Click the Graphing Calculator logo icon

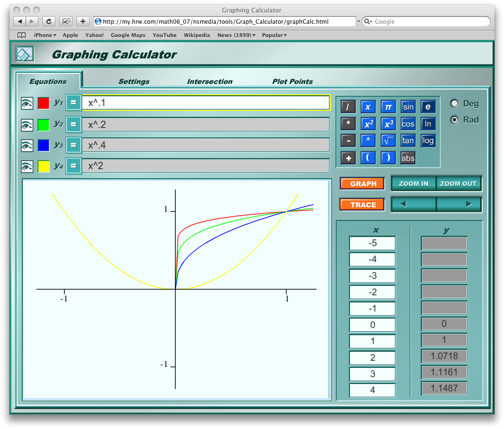pyautogui.click(x=25, y=54)
